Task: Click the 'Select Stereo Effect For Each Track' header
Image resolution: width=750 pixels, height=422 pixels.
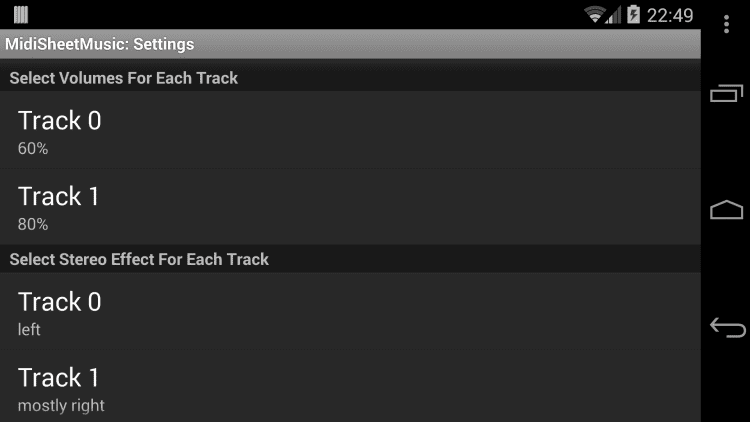Action: tap(139, 259)
